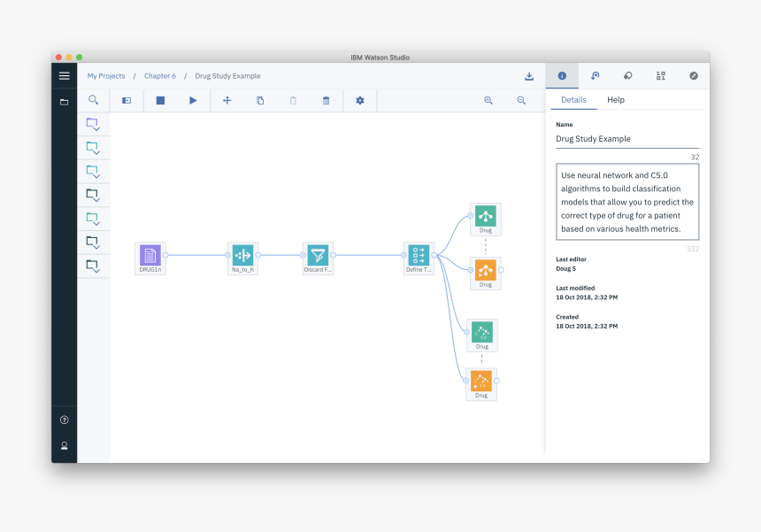Expand the green modeling nodes palette category
Viewport: 761px width, 532px height.
(x=93, y=218)
